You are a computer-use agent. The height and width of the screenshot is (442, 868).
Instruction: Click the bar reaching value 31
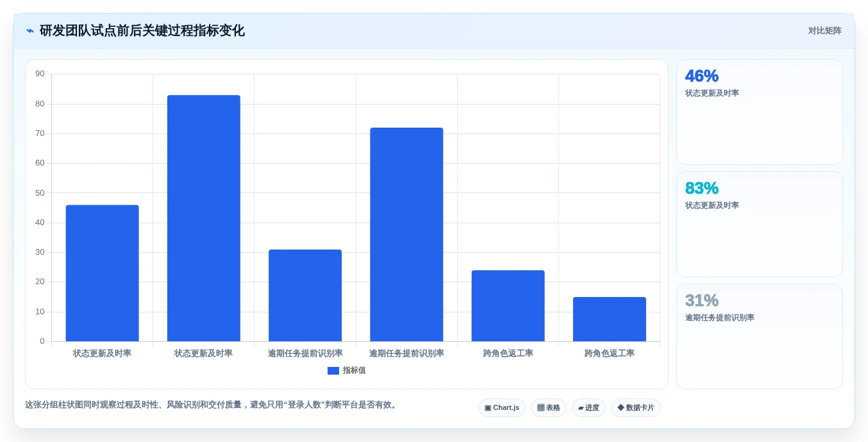coord(305,296)
